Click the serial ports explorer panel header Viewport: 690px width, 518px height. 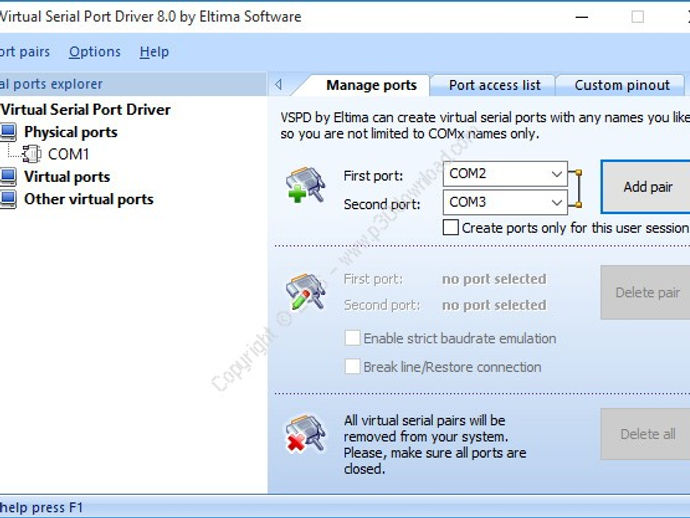coord(133,84)
